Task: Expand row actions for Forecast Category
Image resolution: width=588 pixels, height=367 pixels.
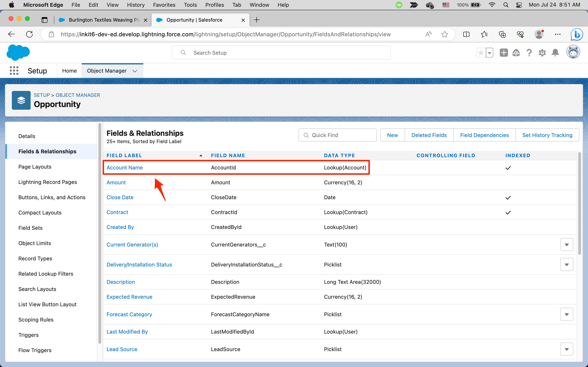Action: [566, 314]
